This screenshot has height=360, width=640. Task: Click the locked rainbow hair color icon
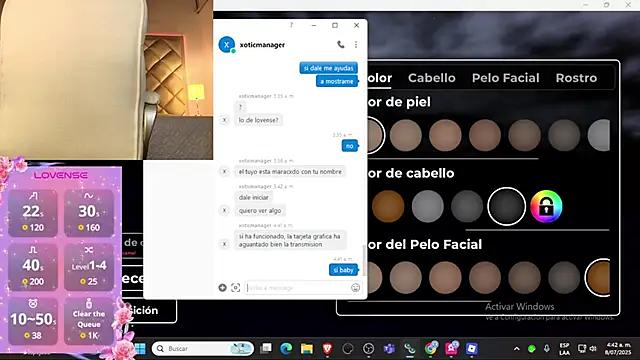click(546, 207)
